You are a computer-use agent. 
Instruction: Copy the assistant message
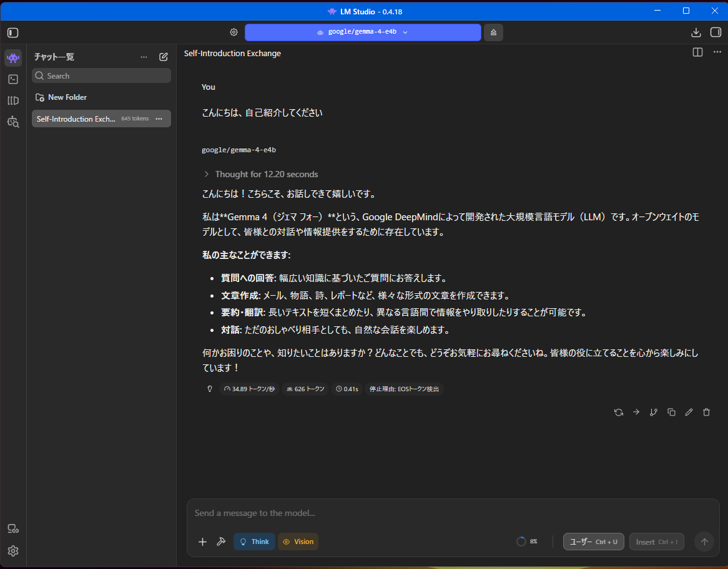click(671, 412)
